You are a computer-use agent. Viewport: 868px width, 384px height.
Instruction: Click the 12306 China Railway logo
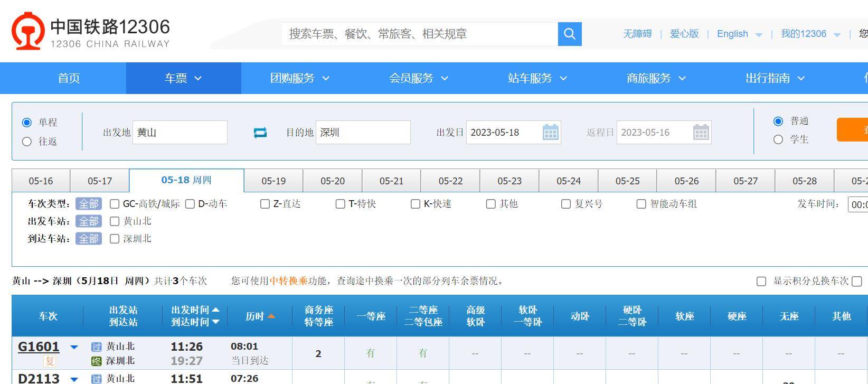pos(91,32)
